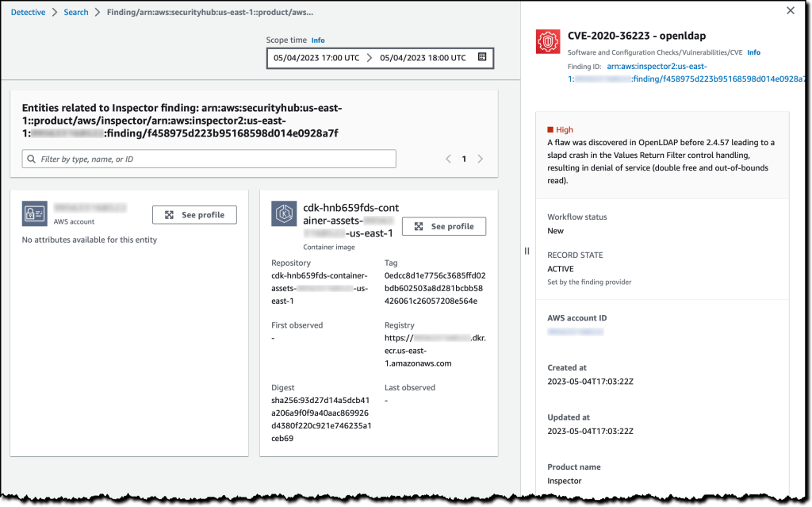812x507 pixels.
Task: Click the Repository value under container image
Action: 320,288
